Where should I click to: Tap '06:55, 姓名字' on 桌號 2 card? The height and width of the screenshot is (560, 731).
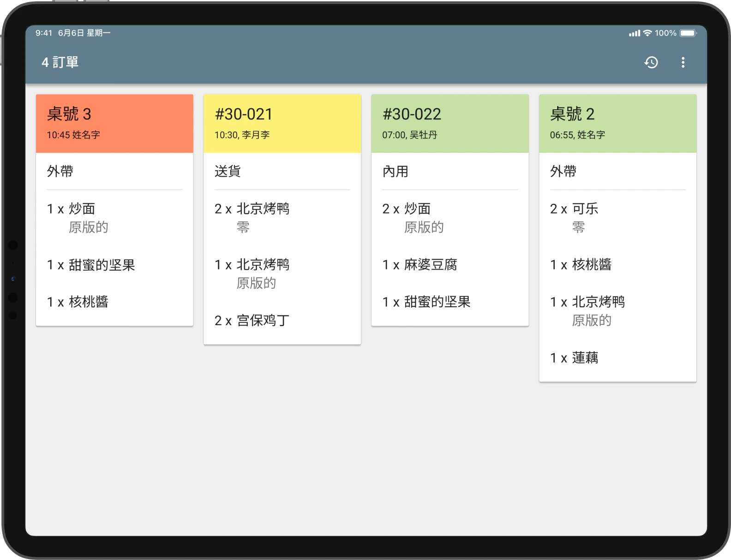coord(577,135)
